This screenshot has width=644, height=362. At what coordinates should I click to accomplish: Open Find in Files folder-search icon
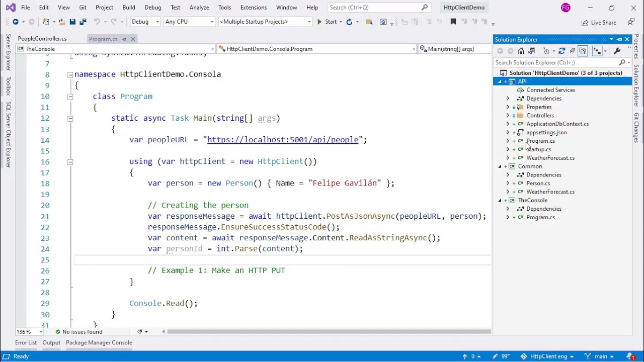click(369, 22)
